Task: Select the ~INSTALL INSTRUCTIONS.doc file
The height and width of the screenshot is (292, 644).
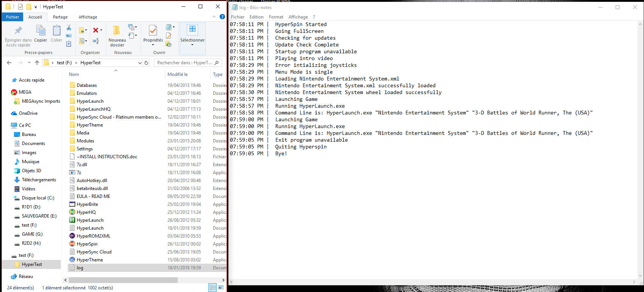Action: (x=107, y=157)
